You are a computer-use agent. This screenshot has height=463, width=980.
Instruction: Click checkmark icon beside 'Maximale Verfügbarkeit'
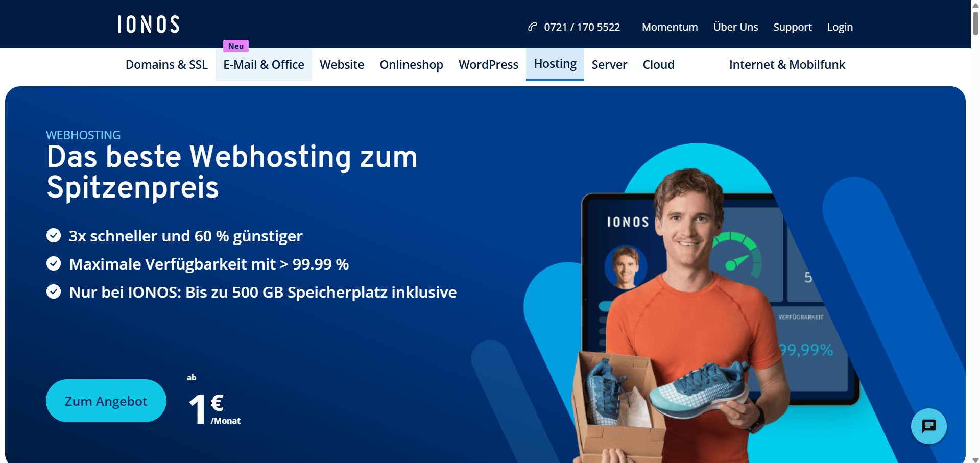tap(54, 263)
